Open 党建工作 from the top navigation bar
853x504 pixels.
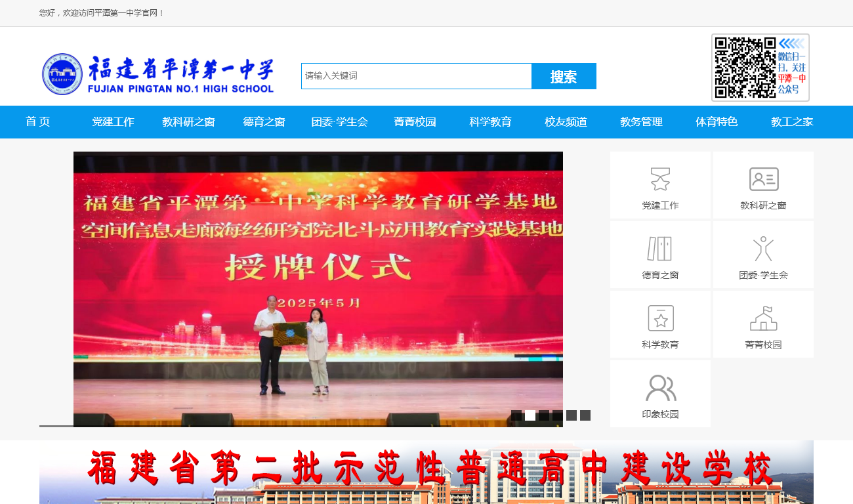tap(113, 122)
